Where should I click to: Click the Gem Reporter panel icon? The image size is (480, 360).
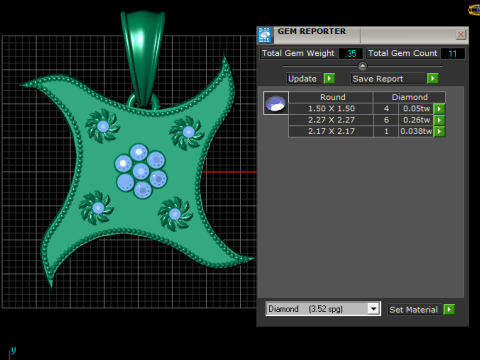[x=265, y=35]
